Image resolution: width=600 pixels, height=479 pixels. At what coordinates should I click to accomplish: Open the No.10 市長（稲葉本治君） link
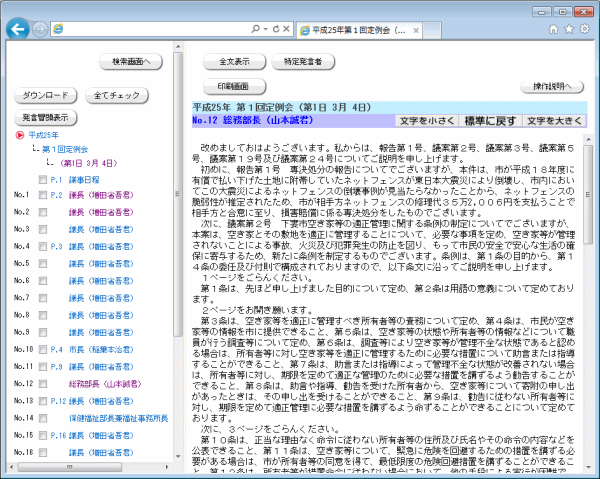click(x=101, y=350)
